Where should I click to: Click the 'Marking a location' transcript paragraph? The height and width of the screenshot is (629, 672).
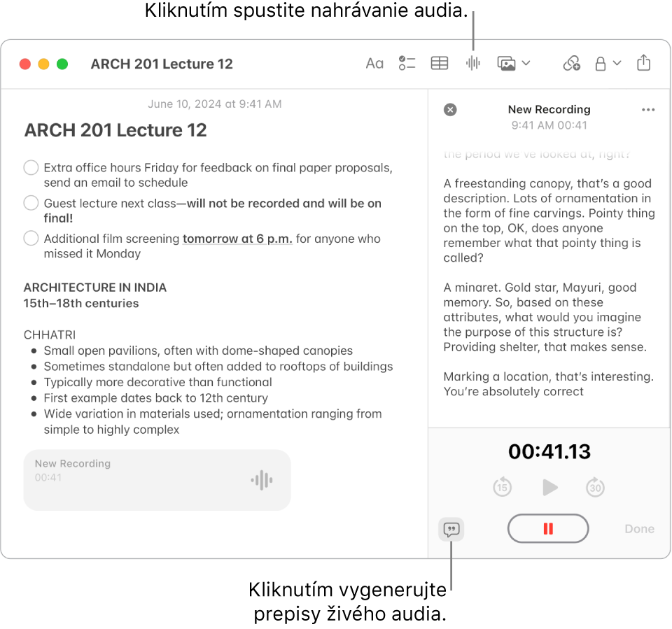point(549,384)
